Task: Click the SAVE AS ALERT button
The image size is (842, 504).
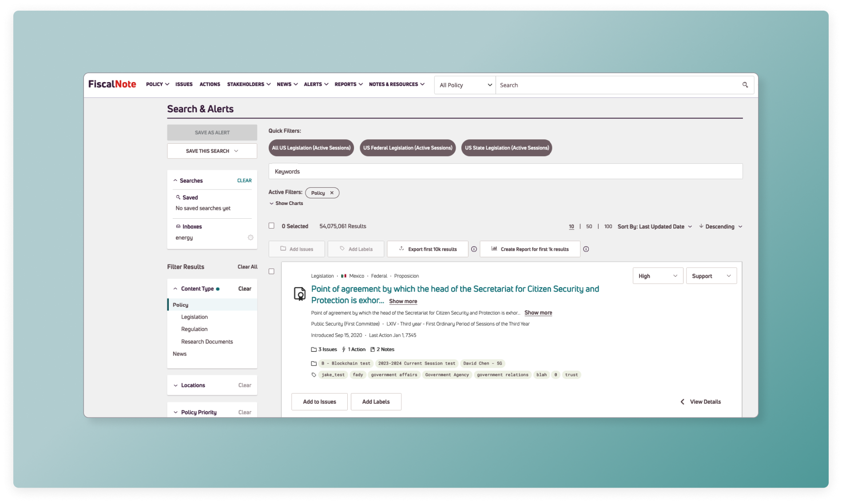Action: click(212, 132)
